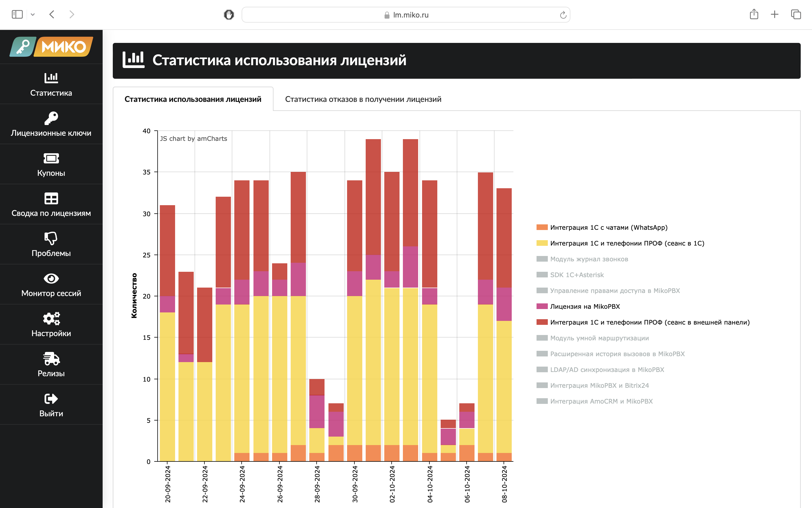Select Монитор сессий menu label
The height and width of the screenshot is (508, 812).
tap(51, 293)
